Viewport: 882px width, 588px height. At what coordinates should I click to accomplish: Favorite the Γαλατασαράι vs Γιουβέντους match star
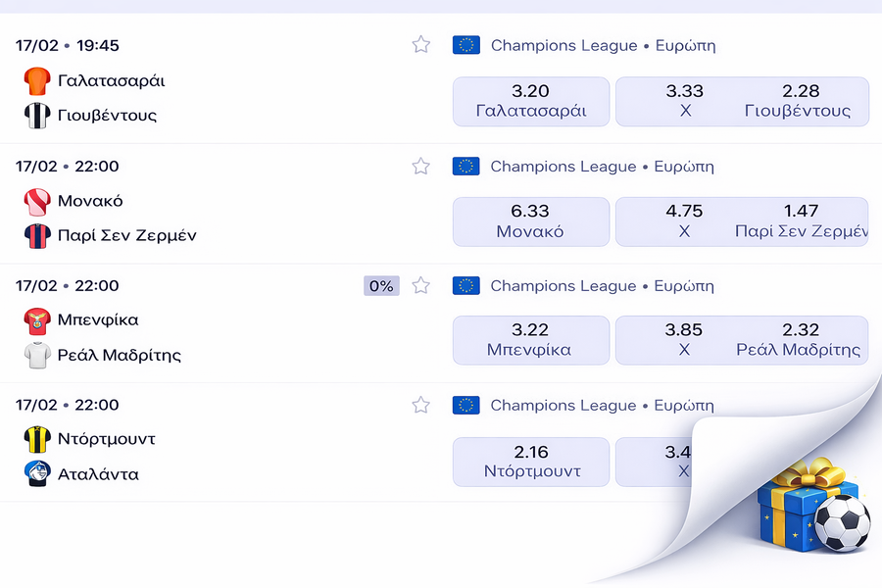click(x=421, y=44)
